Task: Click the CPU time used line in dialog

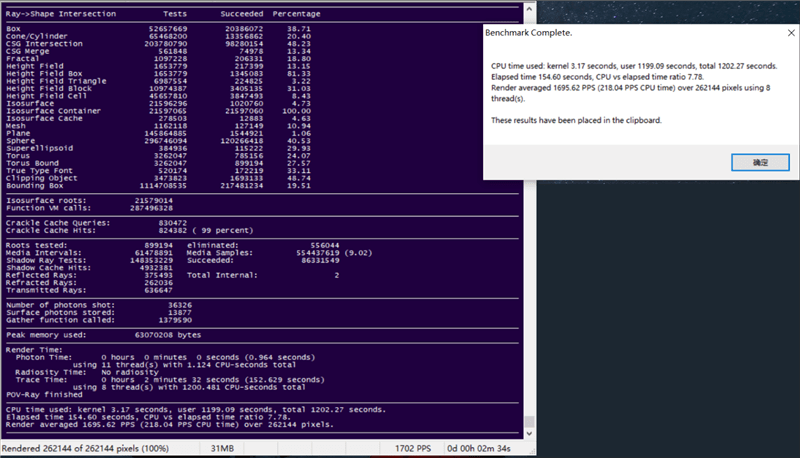Action: [634, 66]
